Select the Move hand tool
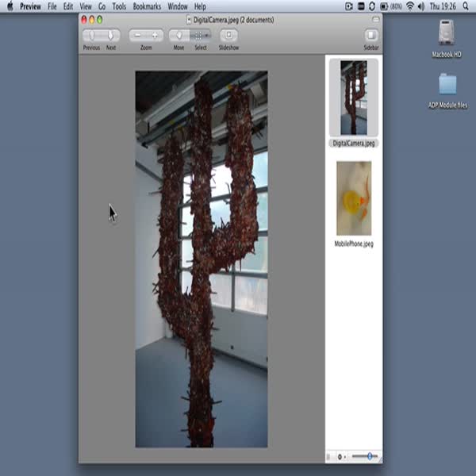Viewport: 476px width, 476px height. [x=179, y=36]
